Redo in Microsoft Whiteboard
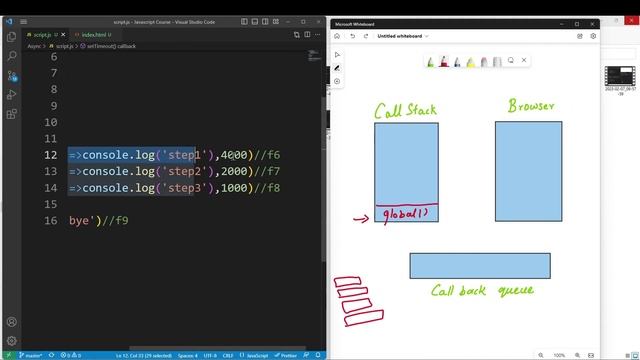The image size is (640, 360). coord(366,36)
